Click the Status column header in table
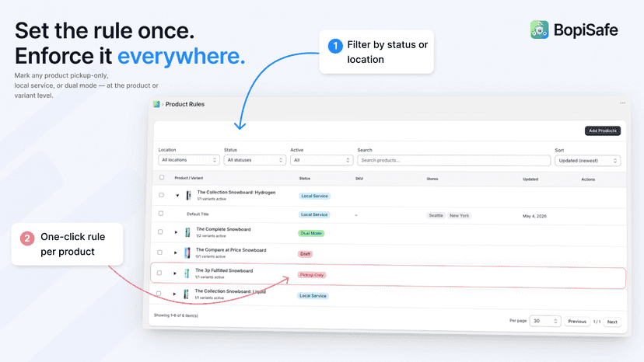This screenshot has width=644, height=362. [305, 179]
